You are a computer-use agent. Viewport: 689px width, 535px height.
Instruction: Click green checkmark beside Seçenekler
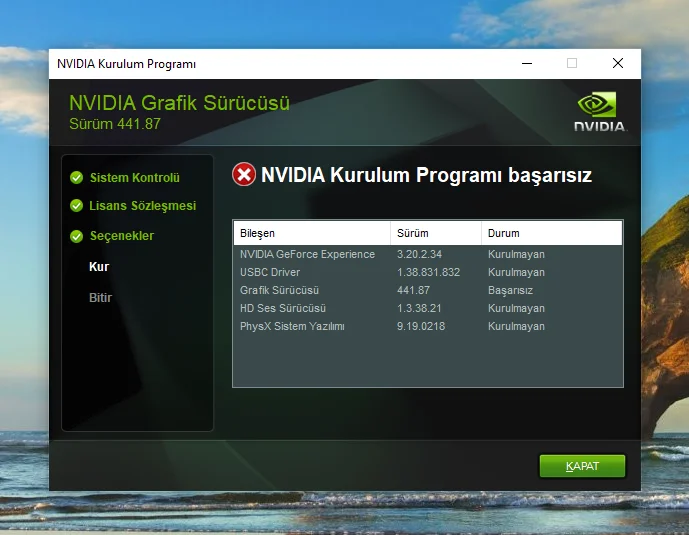(x=76, y=236)
